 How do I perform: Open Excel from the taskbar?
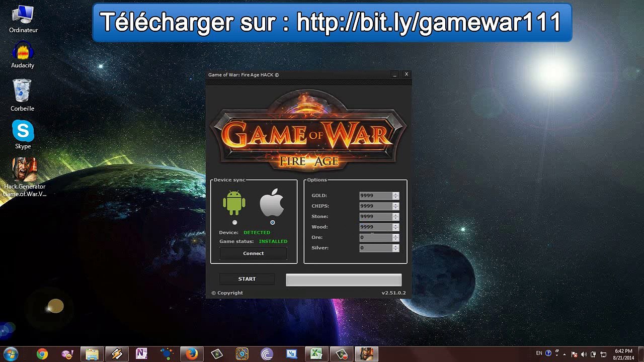316,354
